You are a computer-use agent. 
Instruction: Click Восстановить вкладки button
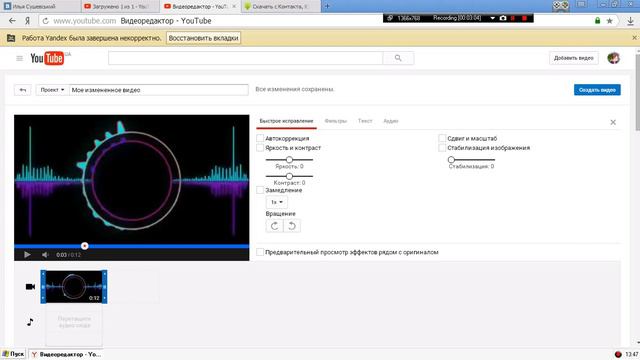203,38
